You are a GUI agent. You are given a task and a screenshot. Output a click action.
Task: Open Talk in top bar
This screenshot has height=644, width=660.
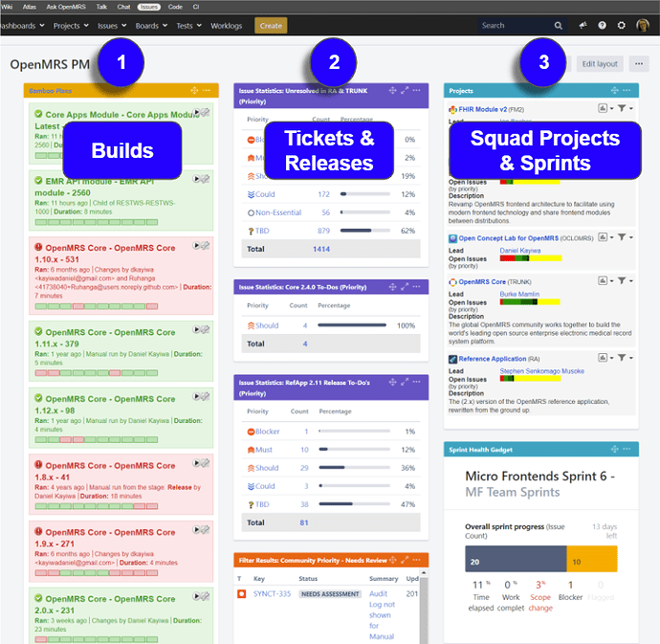[x=101, y=7]
